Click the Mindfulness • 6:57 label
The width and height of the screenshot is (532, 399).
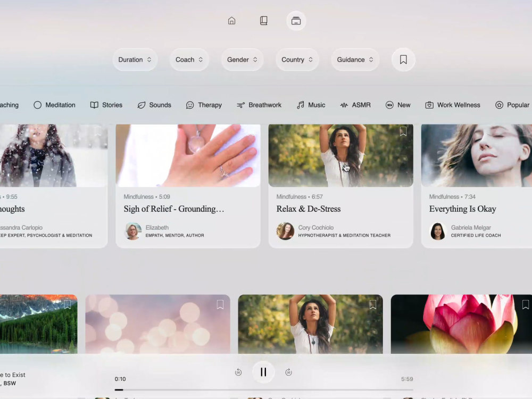300,197
